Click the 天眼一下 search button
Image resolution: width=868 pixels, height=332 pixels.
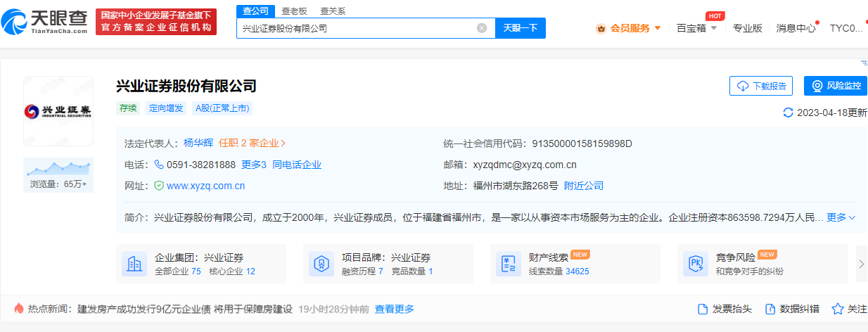(521, 28)
